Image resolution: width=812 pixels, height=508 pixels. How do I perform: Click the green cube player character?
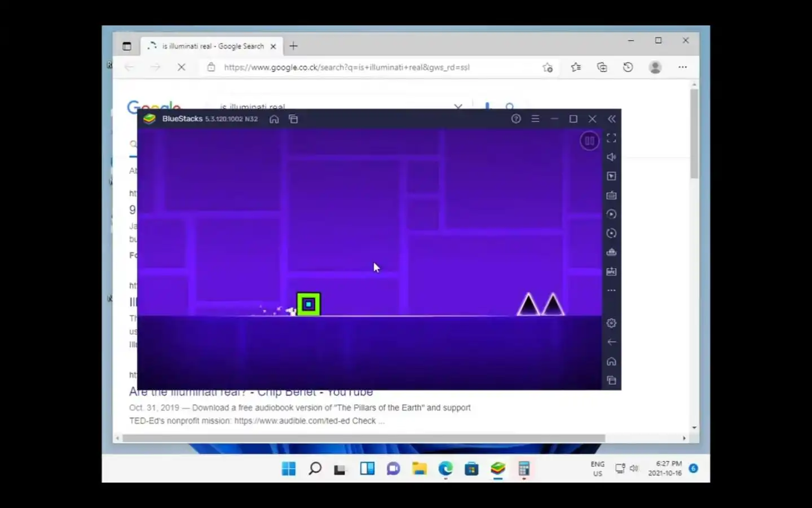pyautogui.click(x=308, y=304)
